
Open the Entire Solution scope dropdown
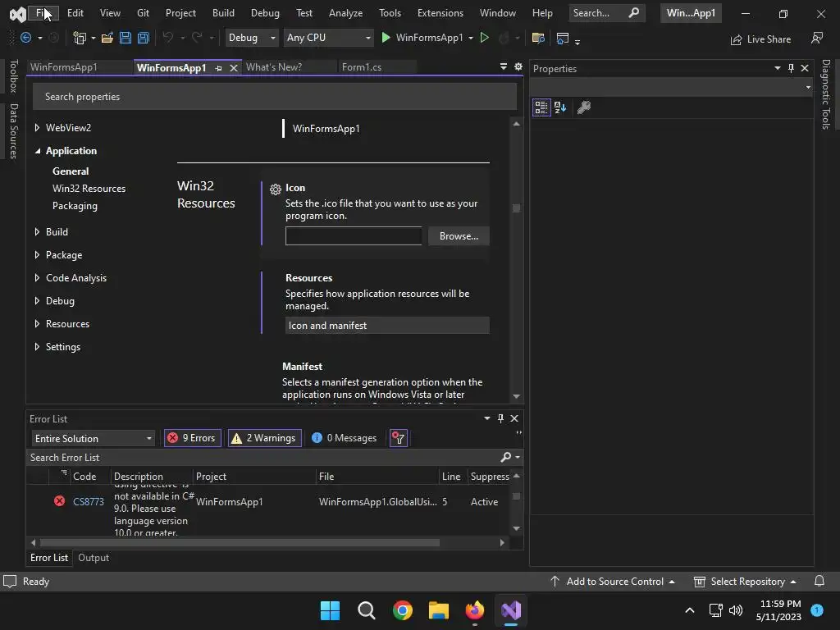[94, 438]
